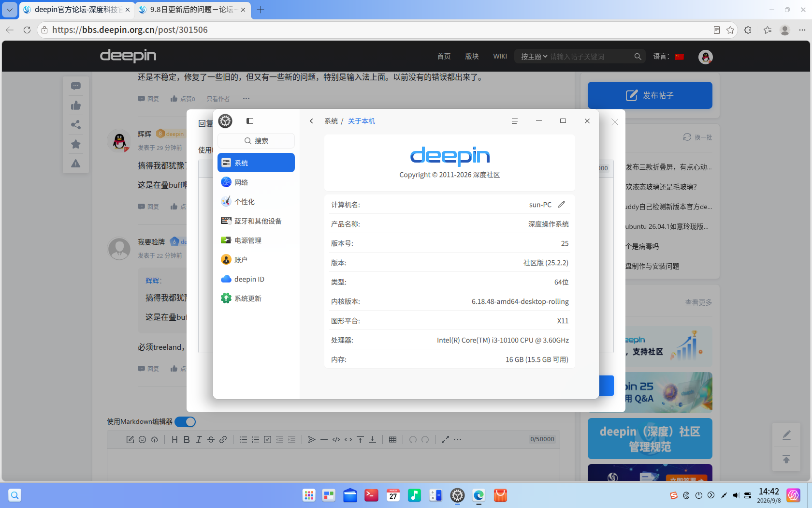Expand the browser tab list chevron
This screenshot has height=508, width=812.
[10, 9]
